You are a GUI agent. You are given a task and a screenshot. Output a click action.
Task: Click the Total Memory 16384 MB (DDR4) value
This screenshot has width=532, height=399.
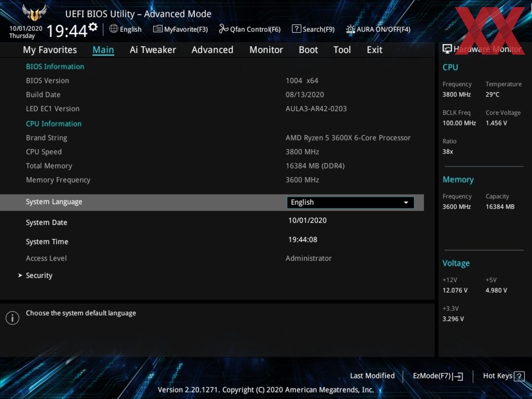pos(315,166)
